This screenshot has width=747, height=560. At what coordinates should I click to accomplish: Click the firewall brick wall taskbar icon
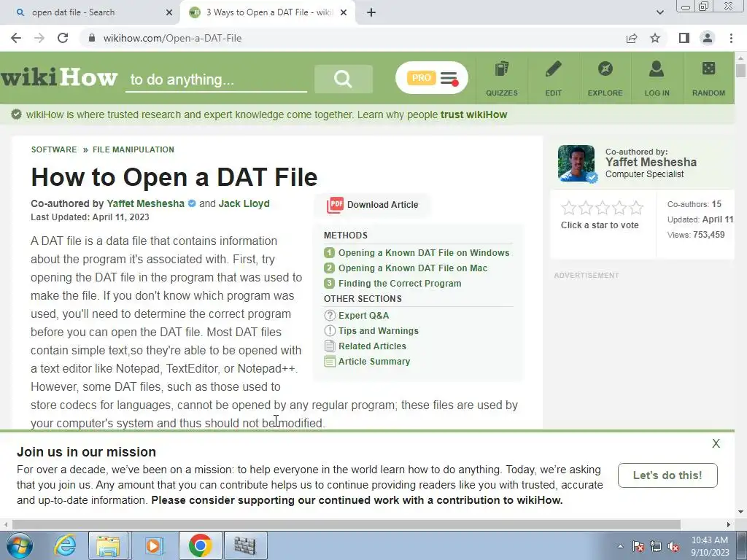244,545
